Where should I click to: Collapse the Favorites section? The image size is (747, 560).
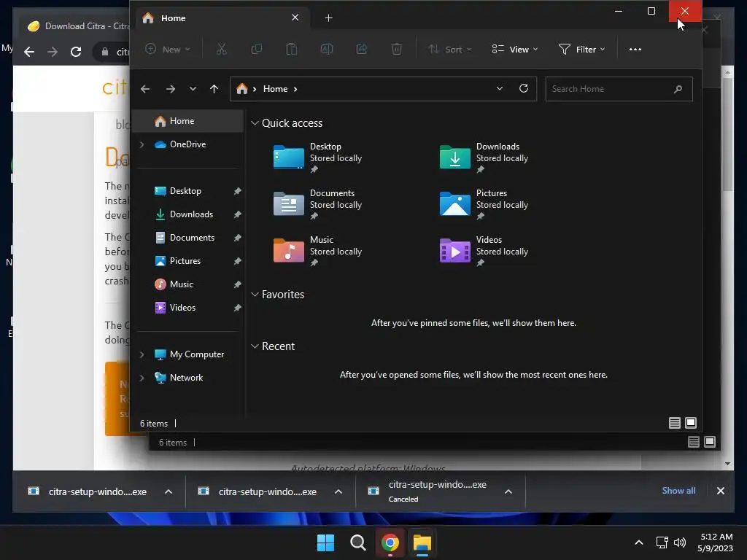click(x=255, y=295)
